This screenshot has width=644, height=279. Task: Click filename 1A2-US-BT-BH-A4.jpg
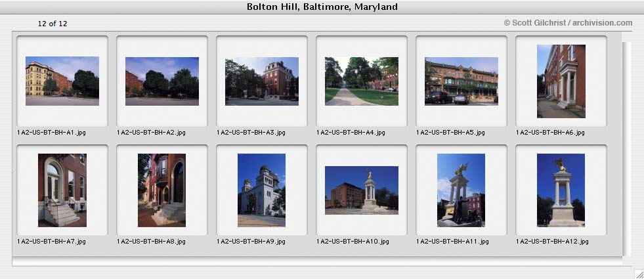tap(351, 133)
